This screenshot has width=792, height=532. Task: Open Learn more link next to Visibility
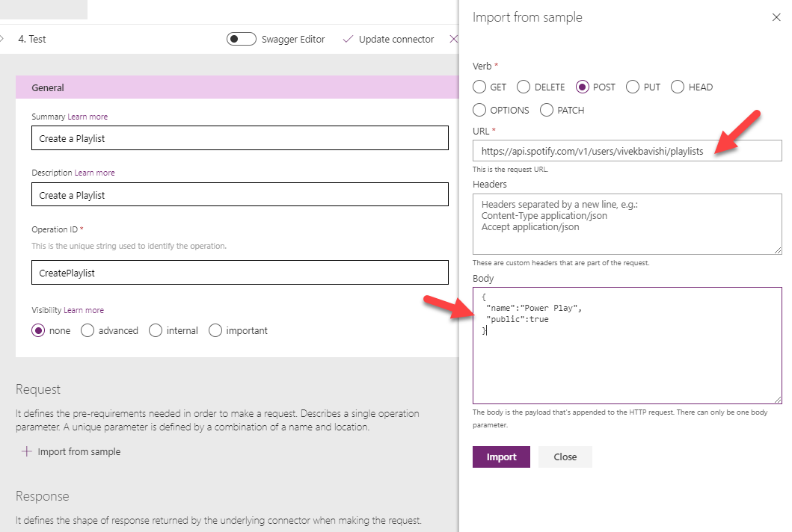tap(84, 310)
